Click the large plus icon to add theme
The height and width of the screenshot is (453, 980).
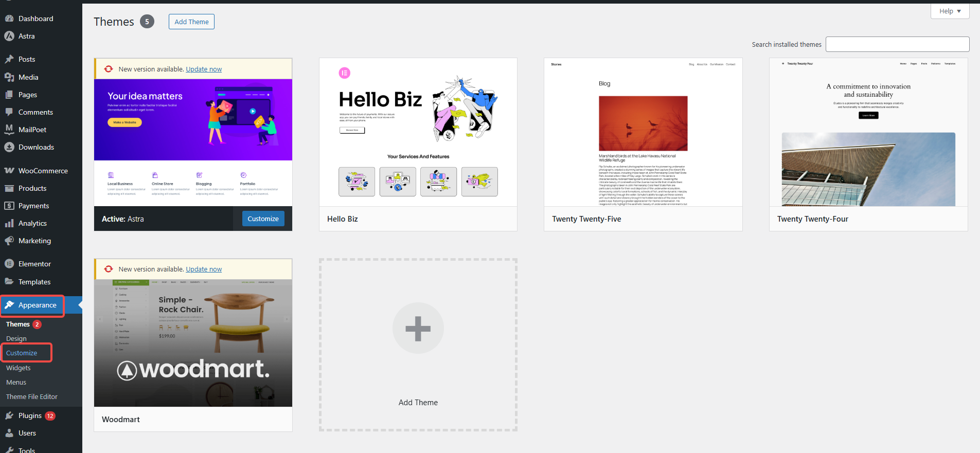click(x=418, y=328)
